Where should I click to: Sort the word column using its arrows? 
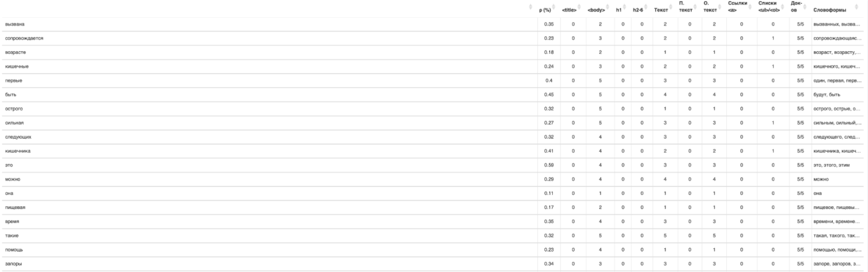coord(532,8)
